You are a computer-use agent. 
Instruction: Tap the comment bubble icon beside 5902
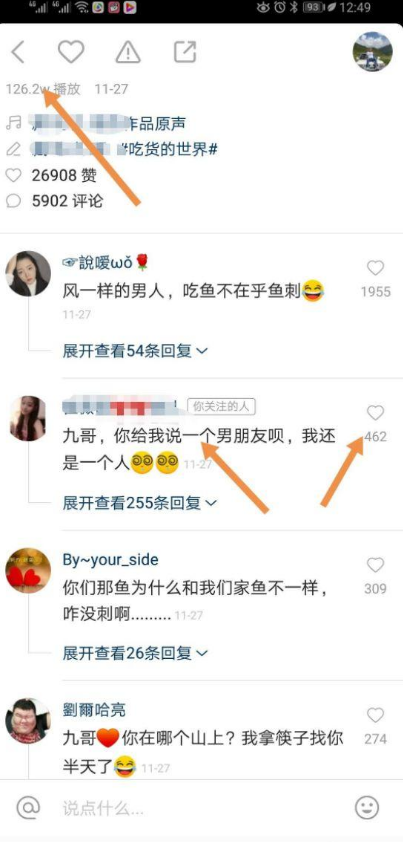[13, 201]
